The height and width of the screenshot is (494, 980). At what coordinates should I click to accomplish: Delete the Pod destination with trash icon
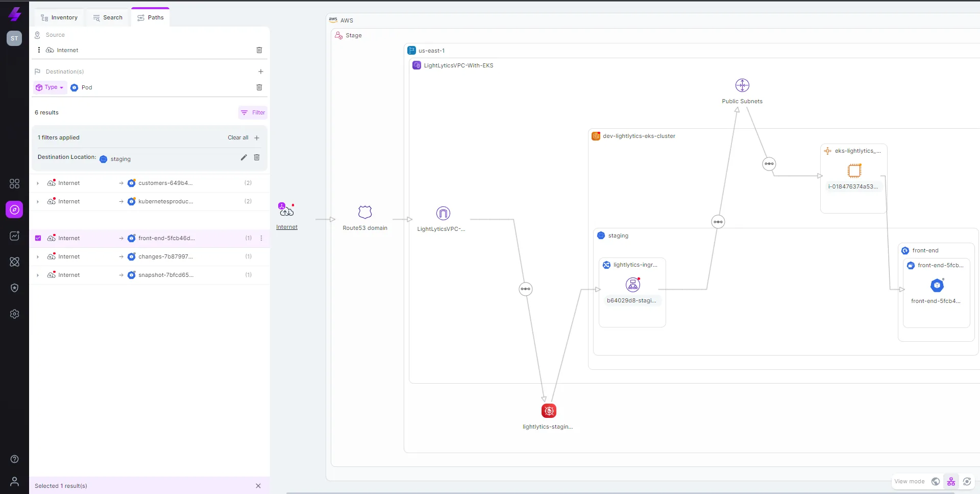(259, 87)
